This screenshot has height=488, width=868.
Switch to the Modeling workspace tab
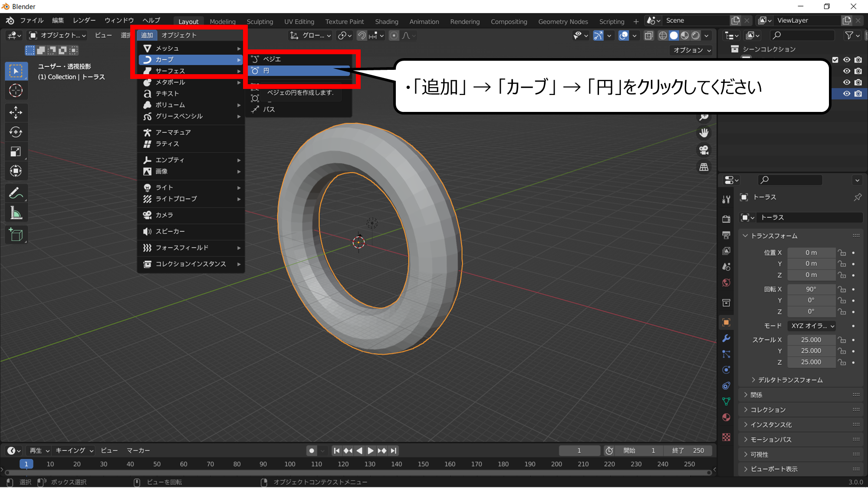pyautogui.click(x=223, y=22)
